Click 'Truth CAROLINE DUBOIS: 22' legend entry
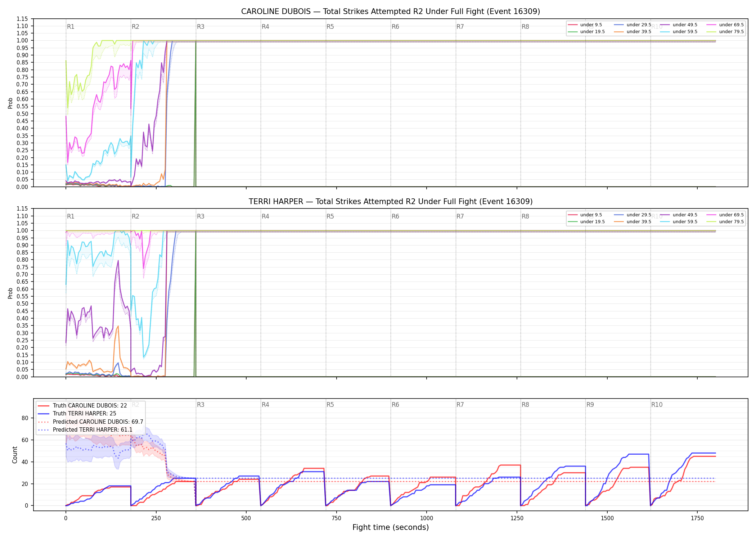The height and width of the screenshot is (540, 756). (82, 406)
